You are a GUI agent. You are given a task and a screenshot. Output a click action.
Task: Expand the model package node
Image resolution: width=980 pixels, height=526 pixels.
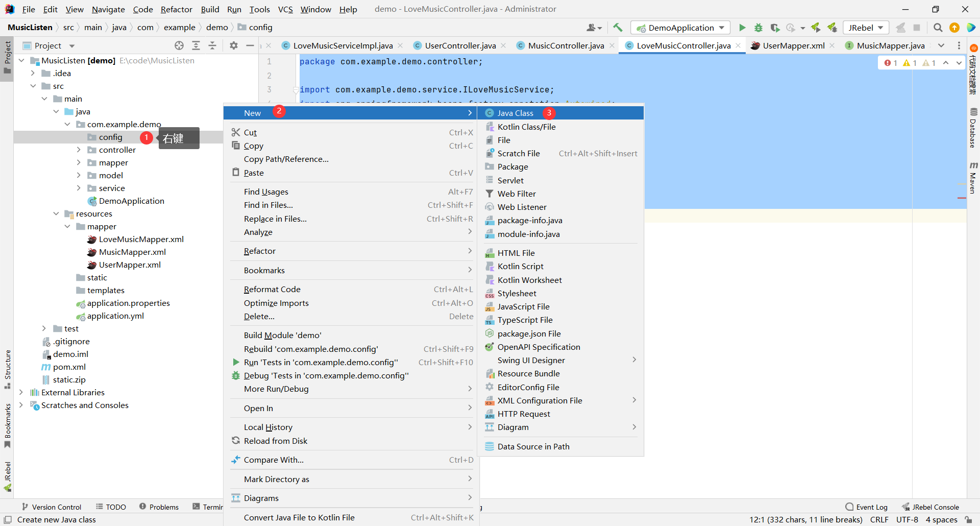point(79,175)
